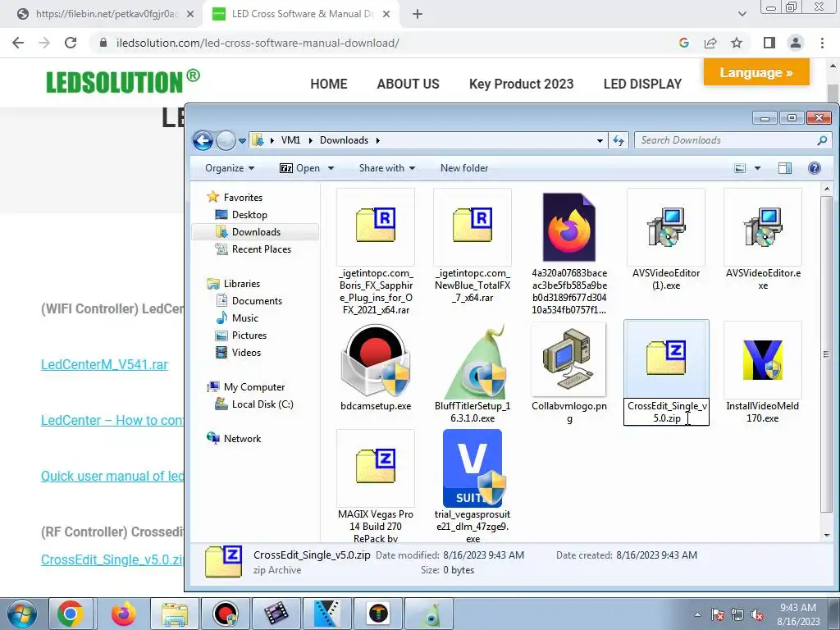
Task: Click New folder button
Action: tap(464, 168)
